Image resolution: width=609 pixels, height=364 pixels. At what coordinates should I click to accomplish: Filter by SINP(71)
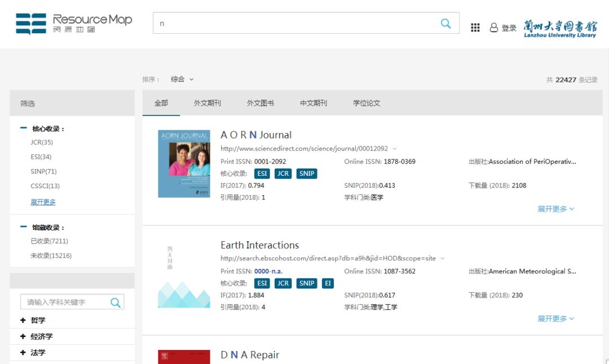(x=43, y=171)
